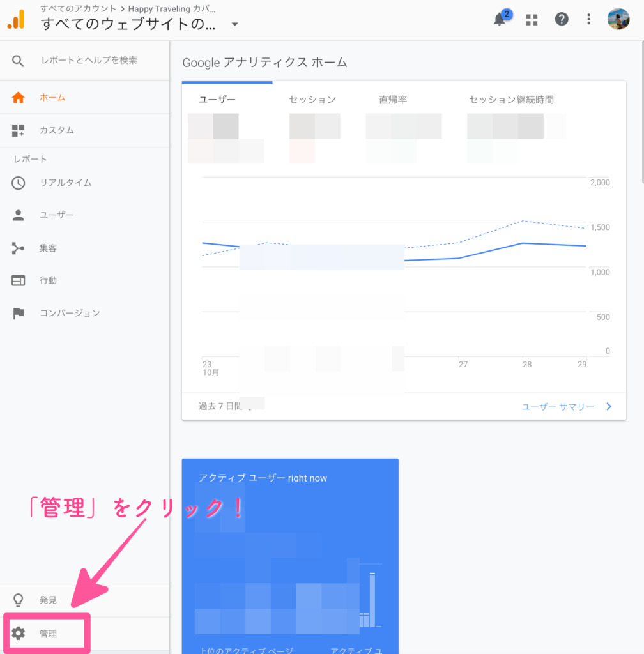Screen dimensions: 644x654
Task: Expand the account view selector dropdown arrow
Action: pos(235,24)
